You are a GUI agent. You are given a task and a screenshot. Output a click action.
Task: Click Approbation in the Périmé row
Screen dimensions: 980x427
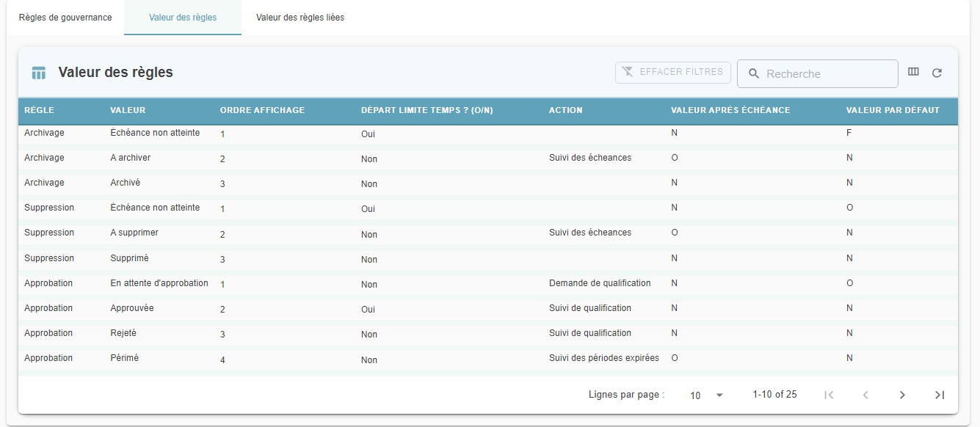click(48, 358)
